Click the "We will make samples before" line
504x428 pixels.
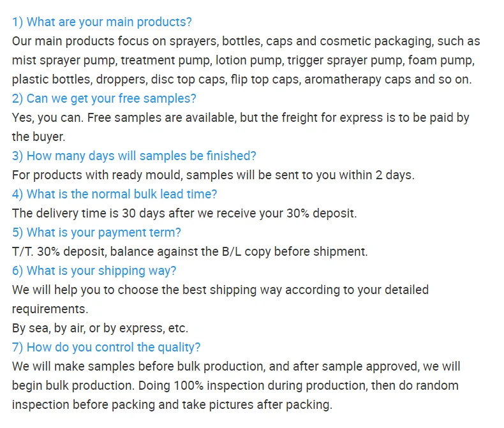coord(236,367)
